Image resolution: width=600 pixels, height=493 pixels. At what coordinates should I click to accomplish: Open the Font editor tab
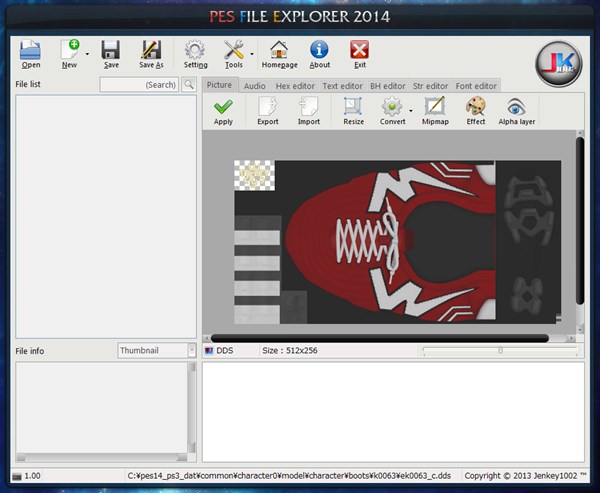476,86
